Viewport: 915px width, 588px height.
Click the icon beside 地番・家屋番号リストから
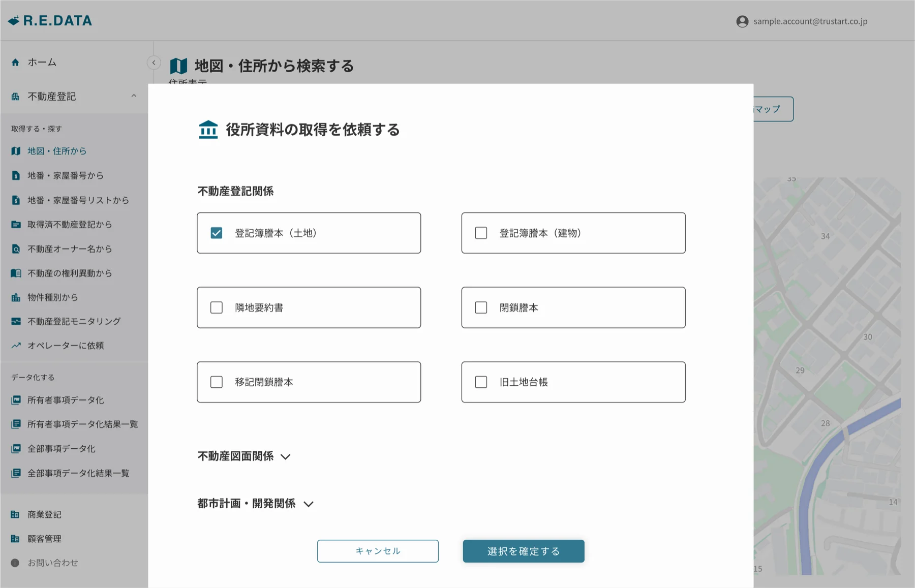pos(16,200)
